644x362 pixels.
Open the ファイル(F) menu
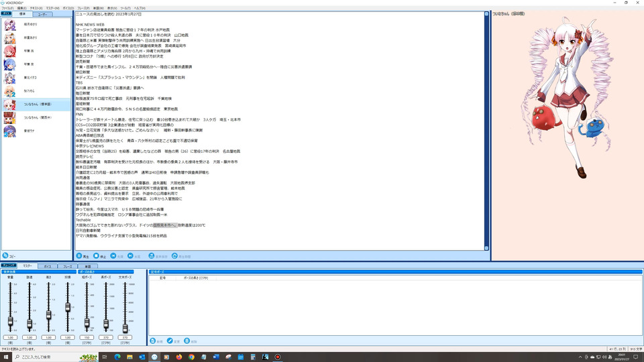click(7, 8)
